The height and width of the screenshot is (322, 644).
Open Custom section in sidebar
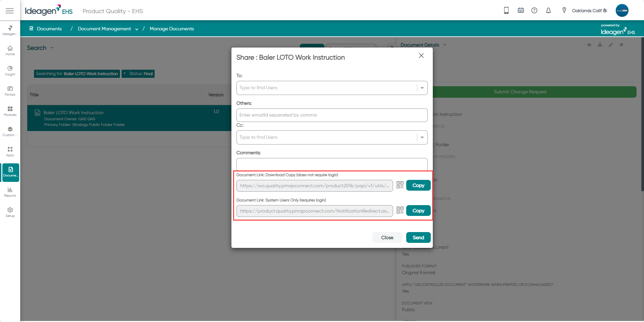tap(10, 131)
